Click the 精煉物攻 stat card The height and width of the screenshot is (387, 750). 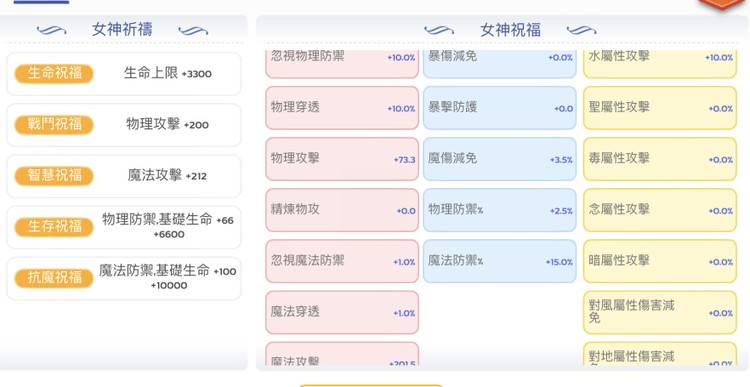coord(342,210)
